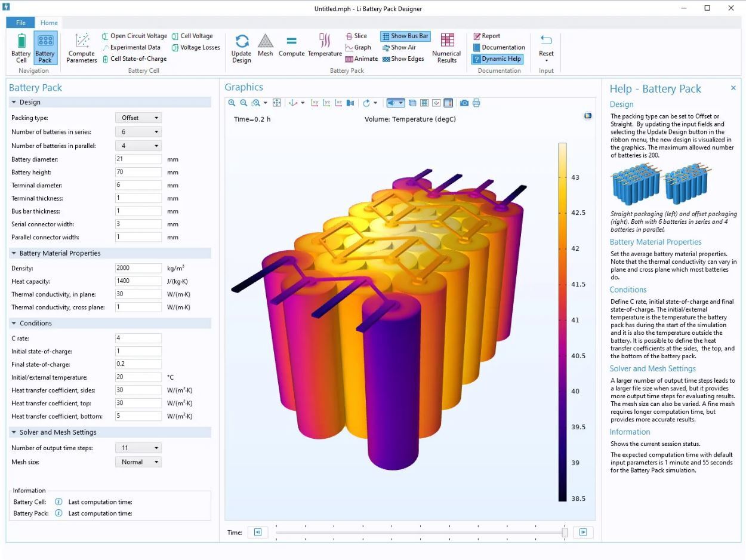Open Numerical Results

446,47
